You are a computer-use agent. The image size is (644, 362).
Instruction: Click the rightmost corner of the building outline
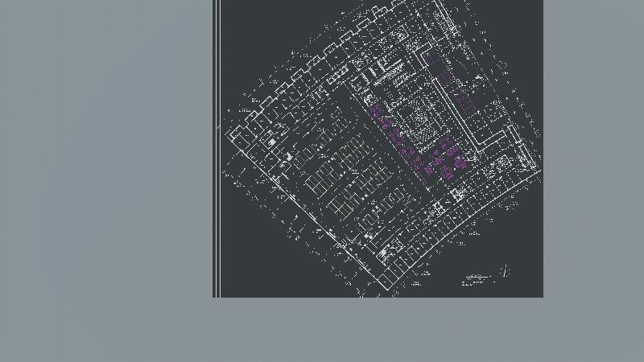538,167
